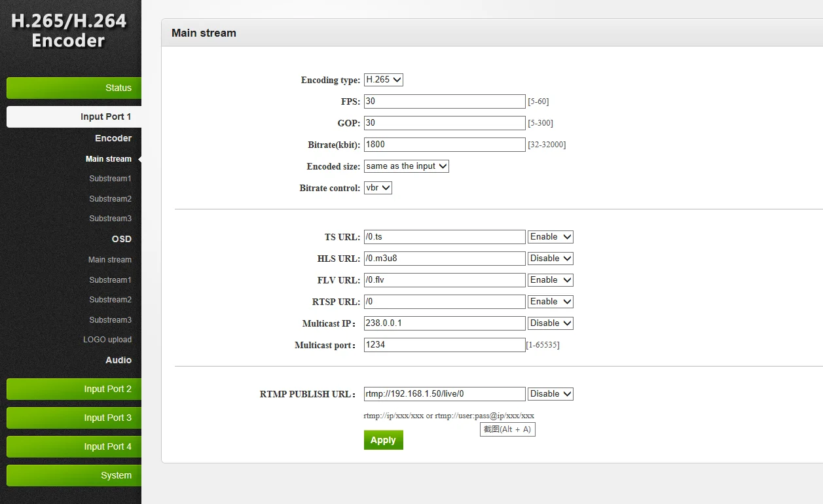The width and height of the screenshot is (823, 504).
Task: Open the OSD section in sidebar
Action: tap(122, 239)
